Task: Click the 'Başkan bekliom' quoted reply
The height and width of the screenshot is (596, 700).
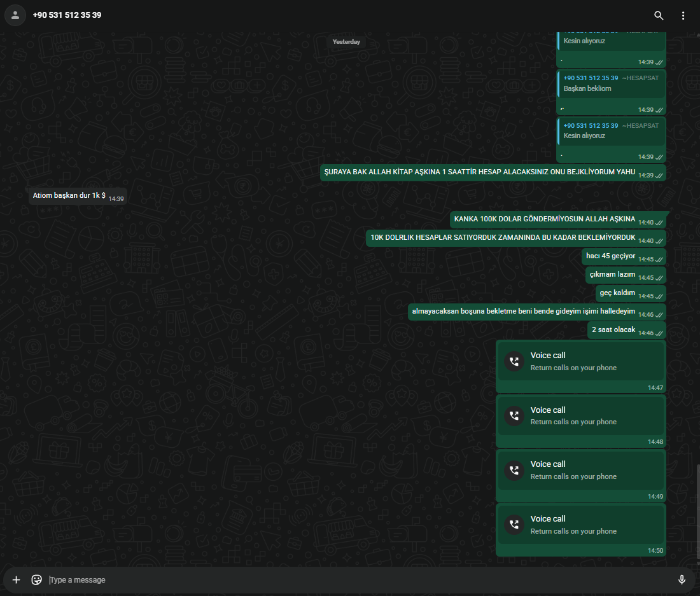Action: [x=611, y=83]
